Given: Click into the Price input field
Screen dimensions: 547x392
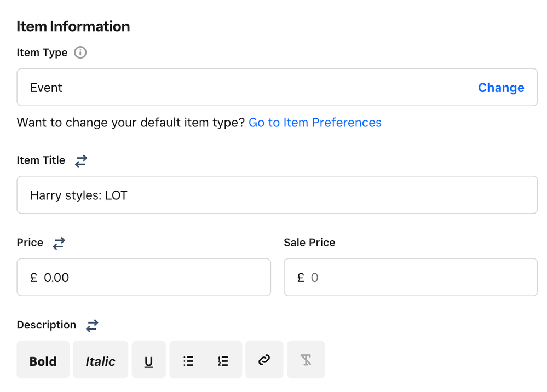Looking at the screenshot, I should (x=153, y=278).
